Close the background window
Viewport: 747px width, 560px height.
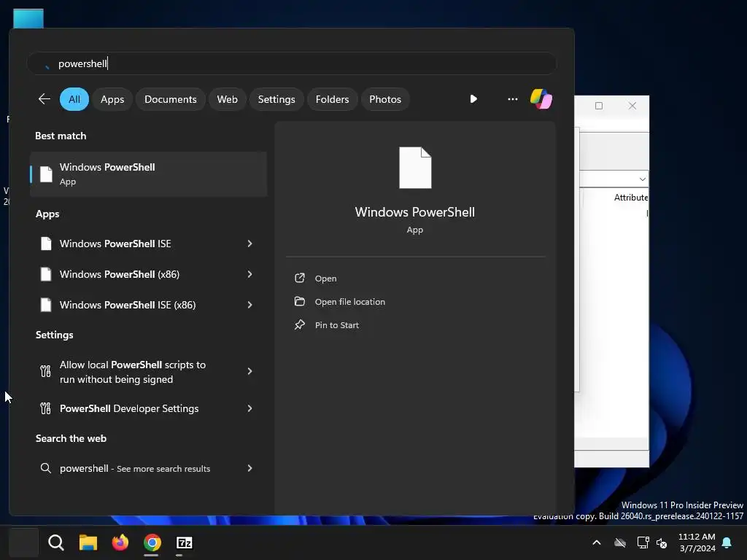[632, 106]
